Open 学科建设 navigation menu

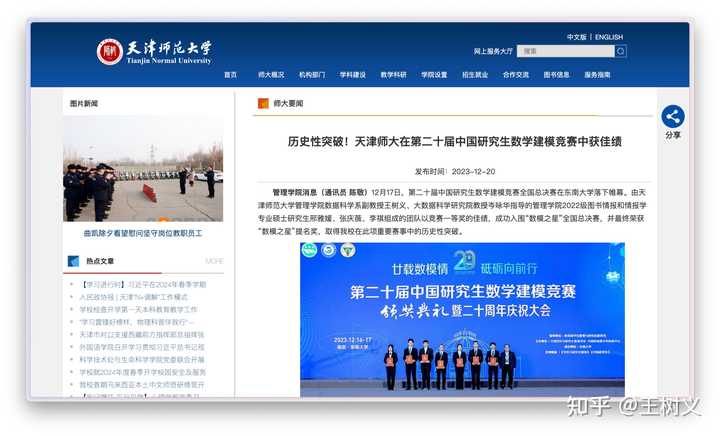coord(353,75)
